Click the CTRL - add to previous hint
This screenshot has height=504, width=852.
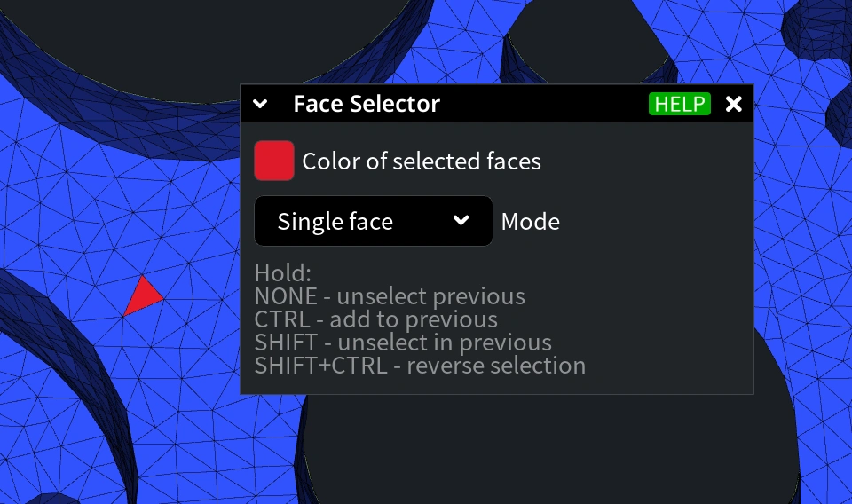click(x=376, y=319)
